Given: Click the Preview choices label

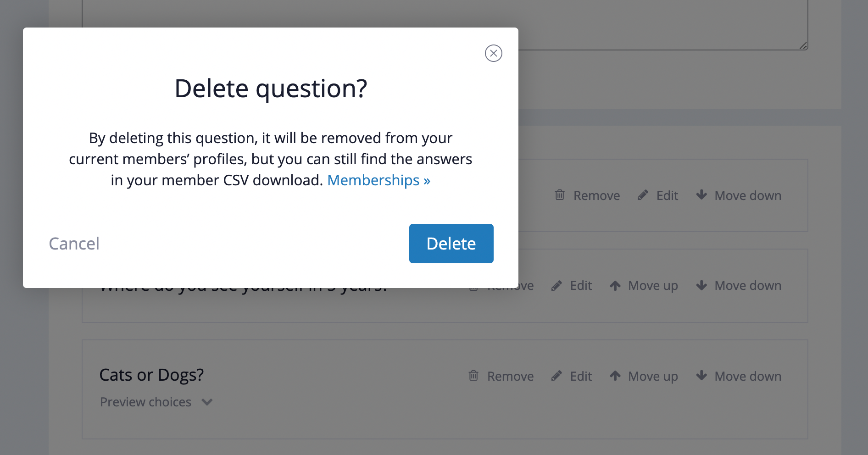Looking at the screenshot, I should pyautogui.click(x=145, y=402).
